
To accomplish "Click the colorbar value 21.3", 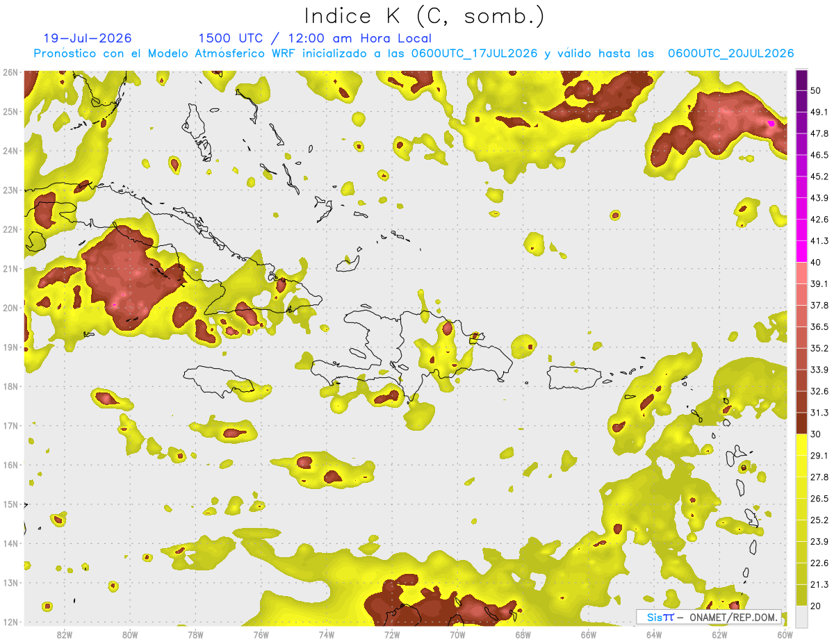I will coord(819,585).
